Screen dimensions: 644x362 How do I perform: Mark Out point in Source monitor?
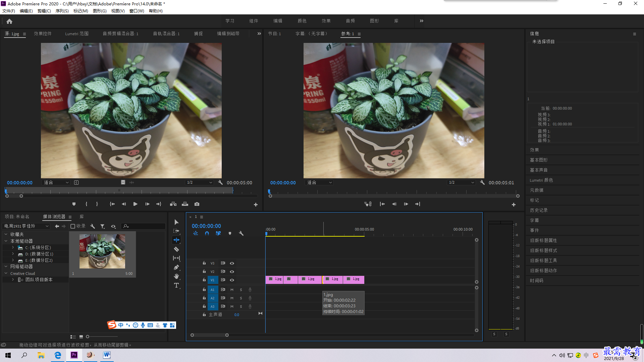(97, 204)
